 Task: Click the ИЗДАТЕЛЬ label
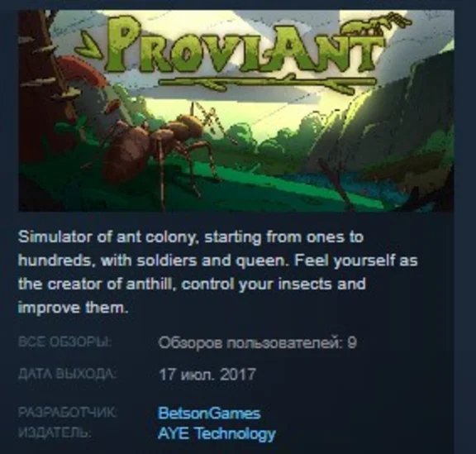[x=55, y=432]
